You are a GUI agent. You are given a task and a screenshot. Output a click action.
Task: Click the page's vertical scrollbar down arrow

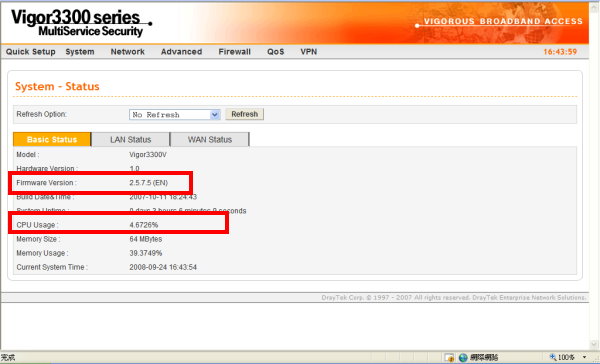coord(594,344)
